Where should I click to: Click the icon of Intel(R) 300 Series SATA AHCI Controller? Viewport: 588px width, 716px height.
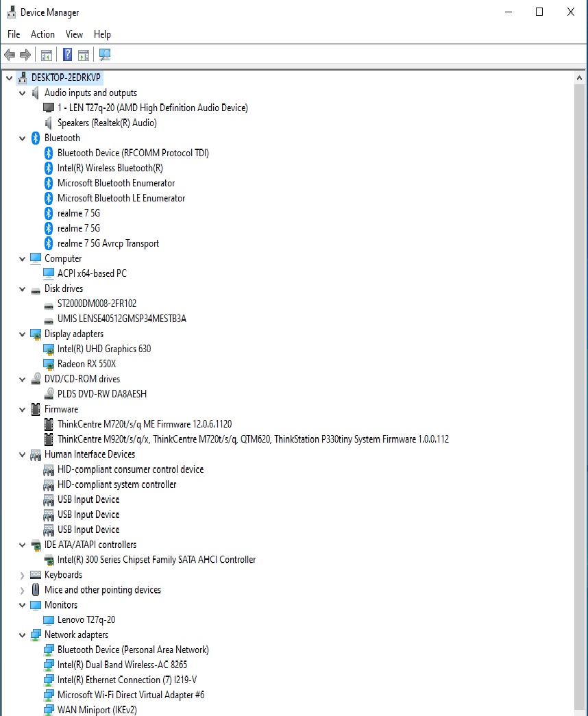[49, 560]
